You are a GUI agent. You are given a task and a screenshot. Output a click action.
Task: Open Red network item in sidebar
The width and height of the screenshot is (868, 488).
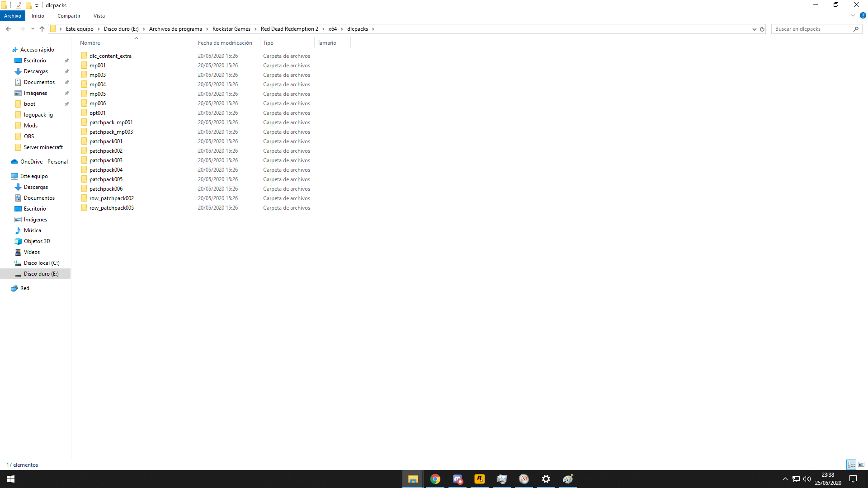pyautogui.click(x=25, y=288)
